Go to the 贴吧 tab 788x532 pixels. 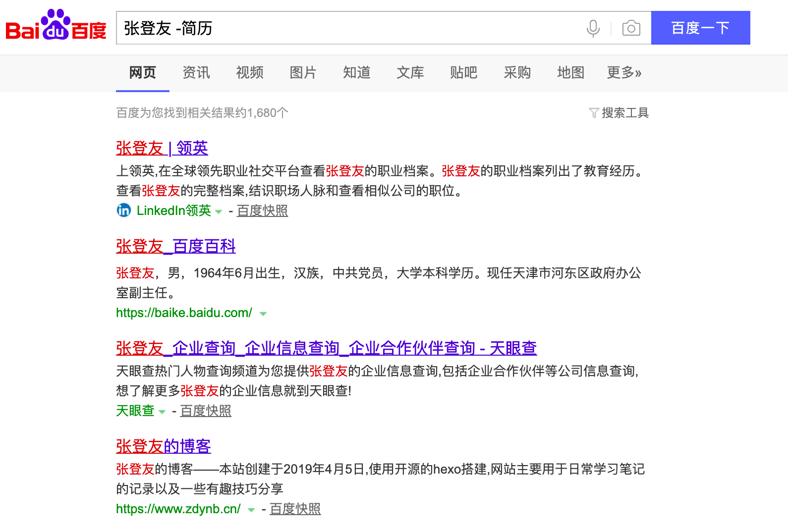click(463, 73)
